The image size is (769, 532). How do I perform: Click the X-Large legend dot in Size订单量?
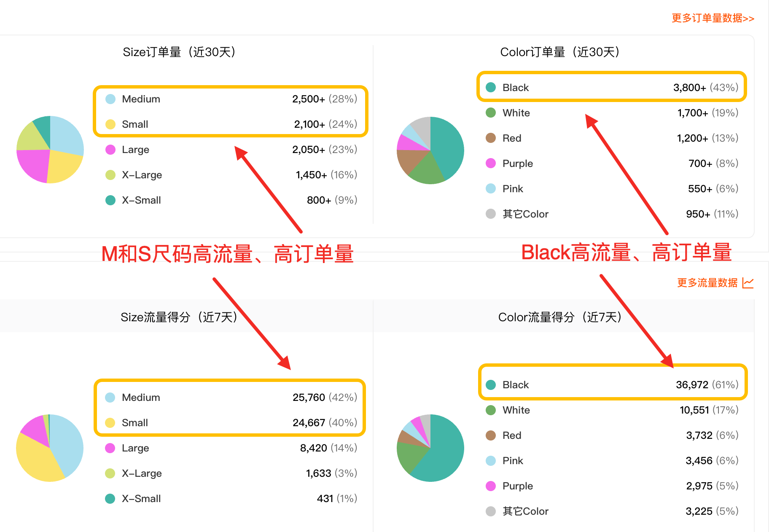coord(110,175)
